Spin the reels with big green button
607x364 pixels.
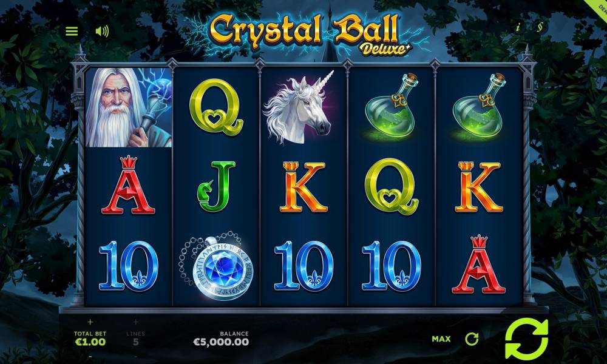coord(527,339)
